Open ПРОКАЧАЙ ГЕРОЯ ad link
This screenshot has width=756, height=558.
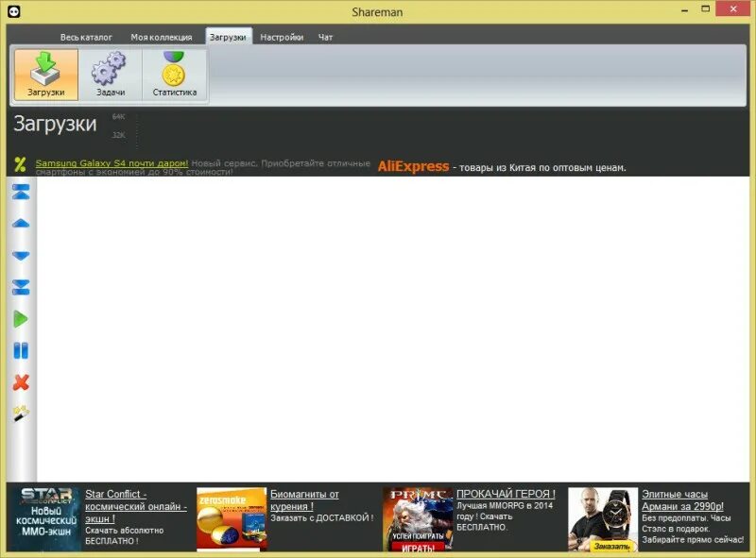(x=506, y=494)
